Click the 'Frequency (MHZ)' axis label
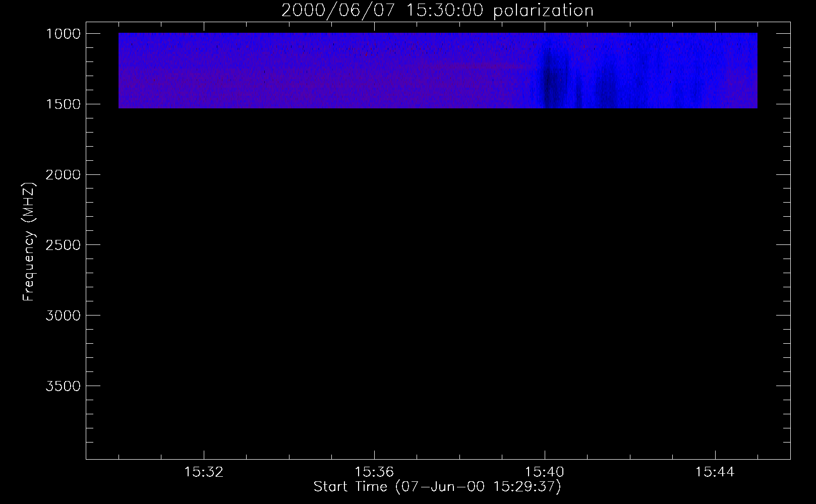 29,242
